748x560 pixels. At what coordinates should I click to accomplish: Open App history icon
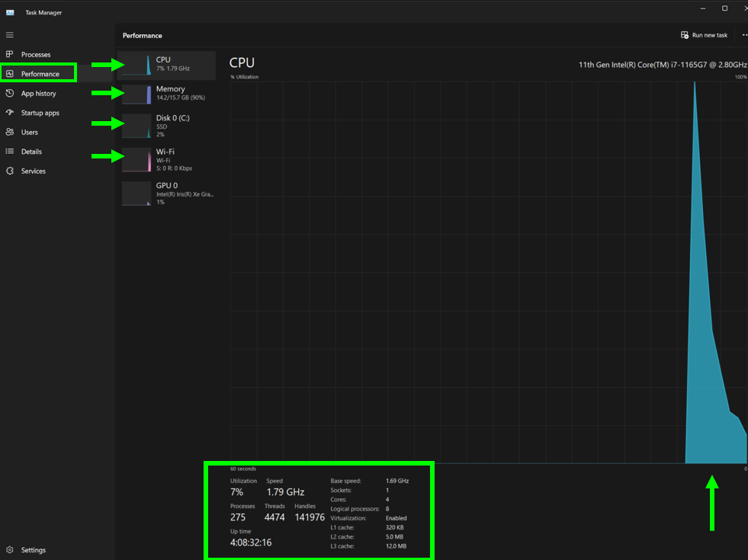10,94
